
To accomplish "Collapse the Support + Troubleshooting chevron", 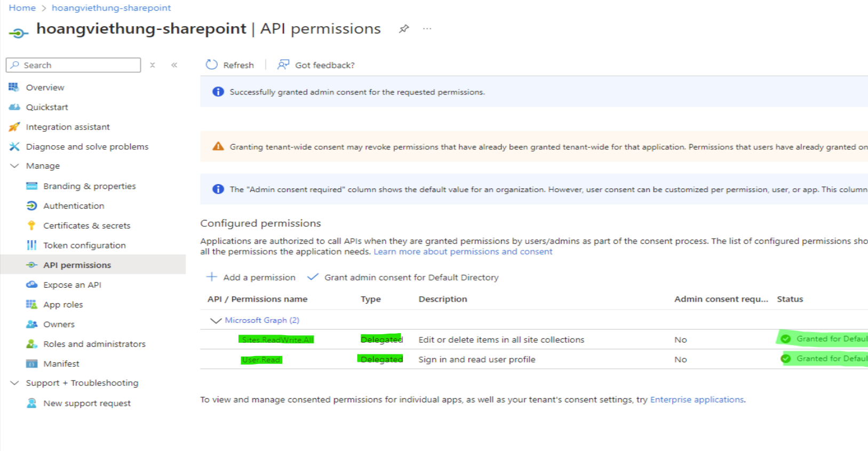I will tap(14, 383).
